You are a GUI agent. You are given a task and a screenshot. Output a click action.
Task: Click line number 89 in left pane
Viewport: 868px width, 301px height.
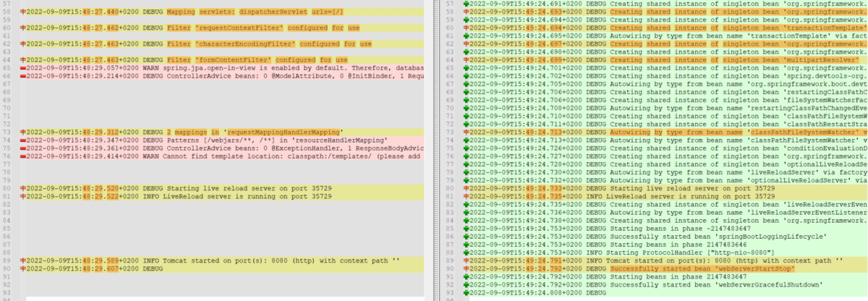(5, 260)
